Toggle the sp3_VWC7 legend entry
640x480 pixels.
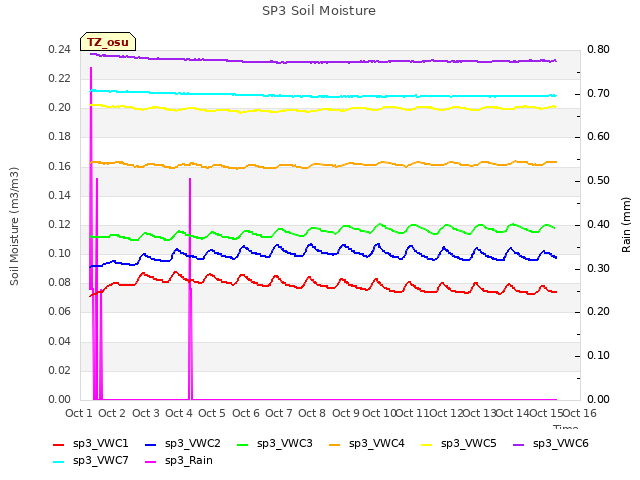point(91,461)
